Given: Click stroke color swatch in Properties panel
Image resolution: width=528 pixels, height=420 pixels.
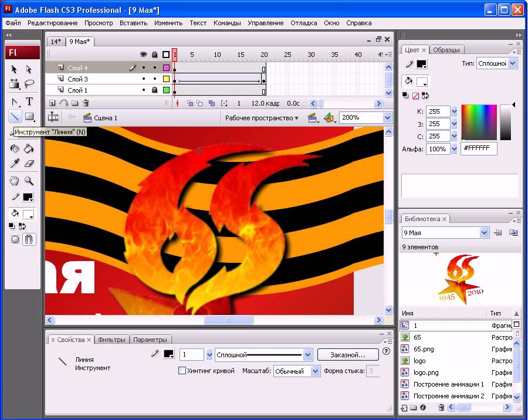Looking at the screenshot, I should coord(168,354).
